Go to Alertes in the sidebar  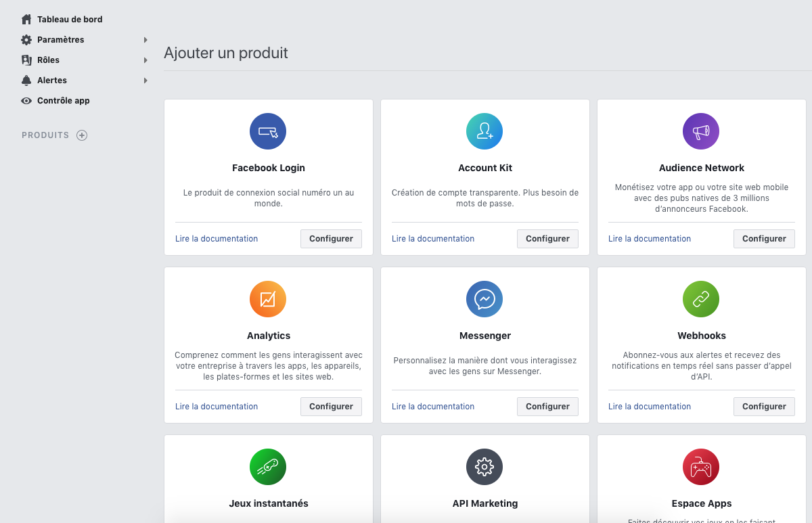(52, 81)
